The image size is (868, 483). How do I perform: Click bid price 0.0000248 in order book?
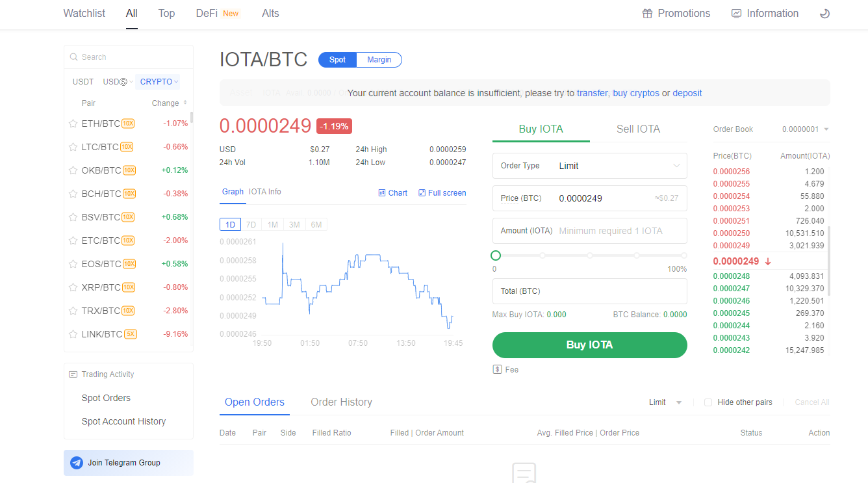coord(731,276)
